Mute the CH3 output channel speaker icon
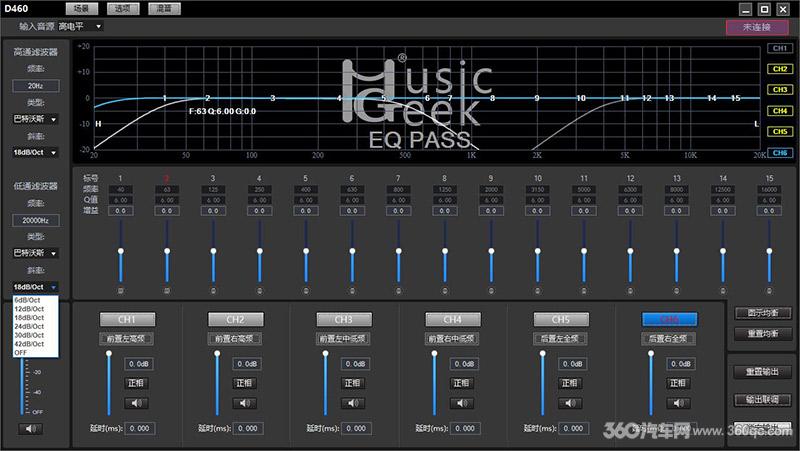 pyautogui.click(x=353, y=403)
